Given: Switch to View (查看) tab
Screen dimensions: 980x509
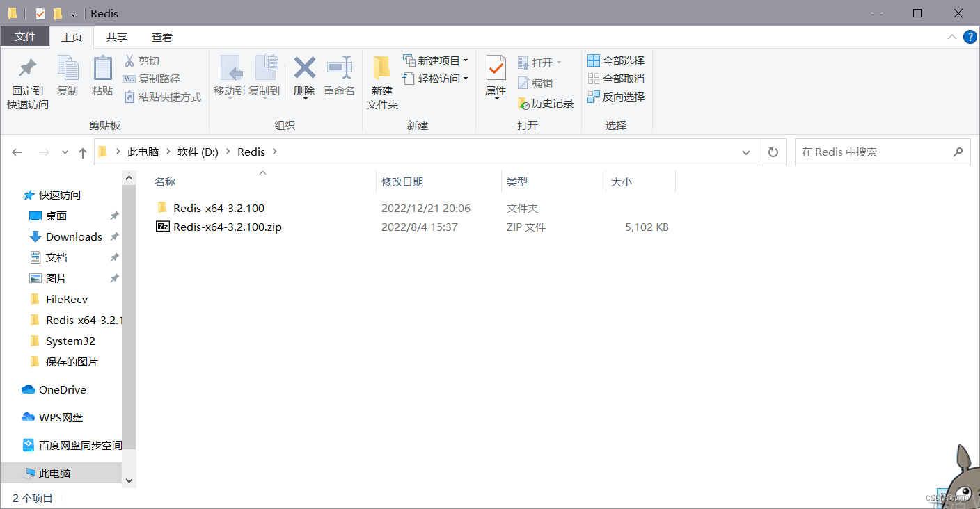Looking at the screenshot, I should click(x=162, y=38).
